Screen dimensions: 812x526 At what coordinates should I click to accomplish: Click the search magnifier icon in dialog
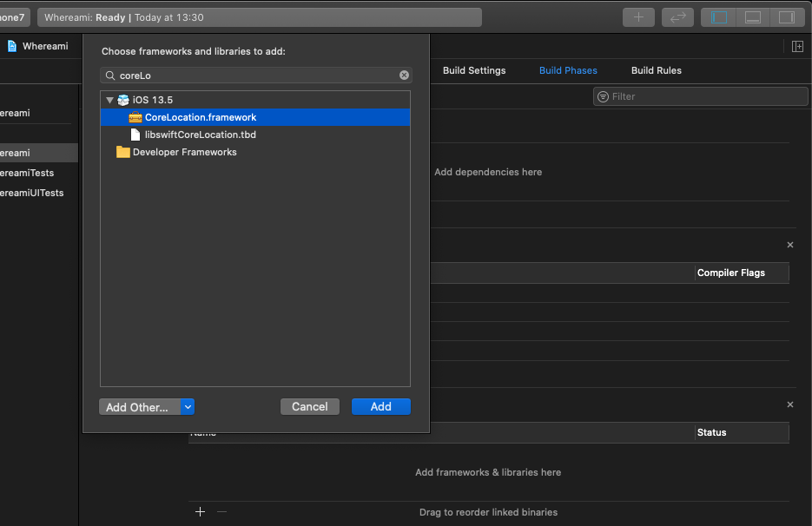click(110, 76)
